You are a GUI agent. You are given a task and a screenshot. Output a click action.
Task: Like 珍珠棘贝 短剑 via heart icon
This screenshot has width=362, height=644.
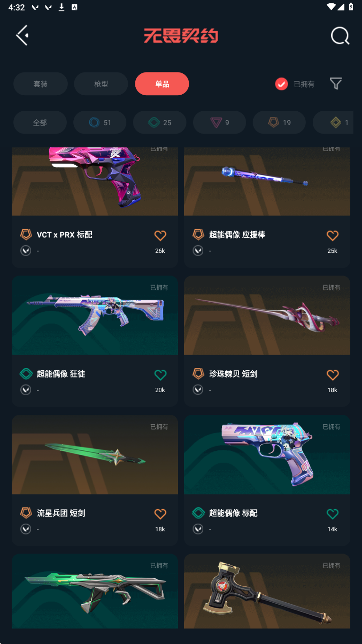click(x=333, y=375)
